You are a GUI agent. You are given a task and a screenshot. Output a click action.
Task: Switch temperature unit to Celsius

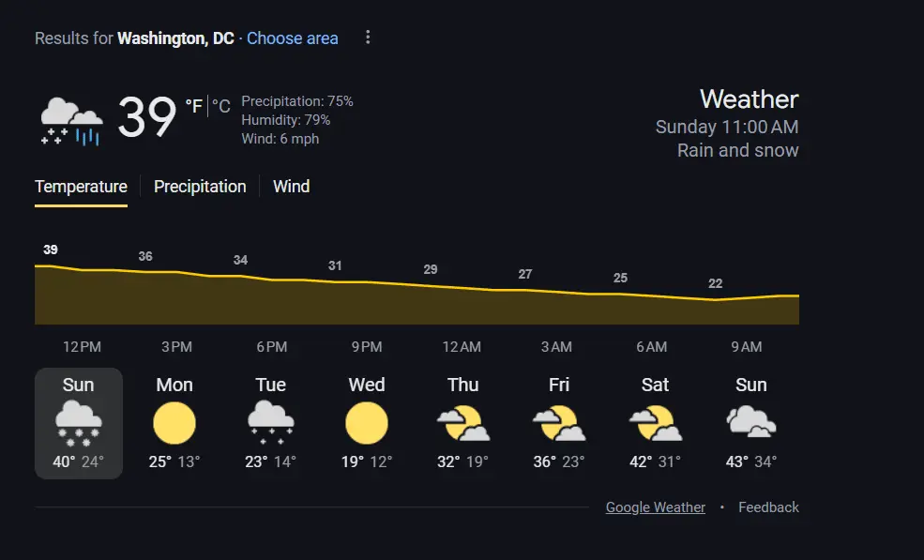click(221, 106)
